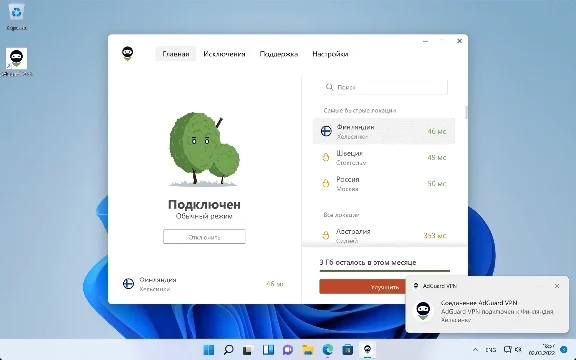Screen dimensions: 576x360
Task: Show hidden system tray icons
Action: click(x=475, y=350)
